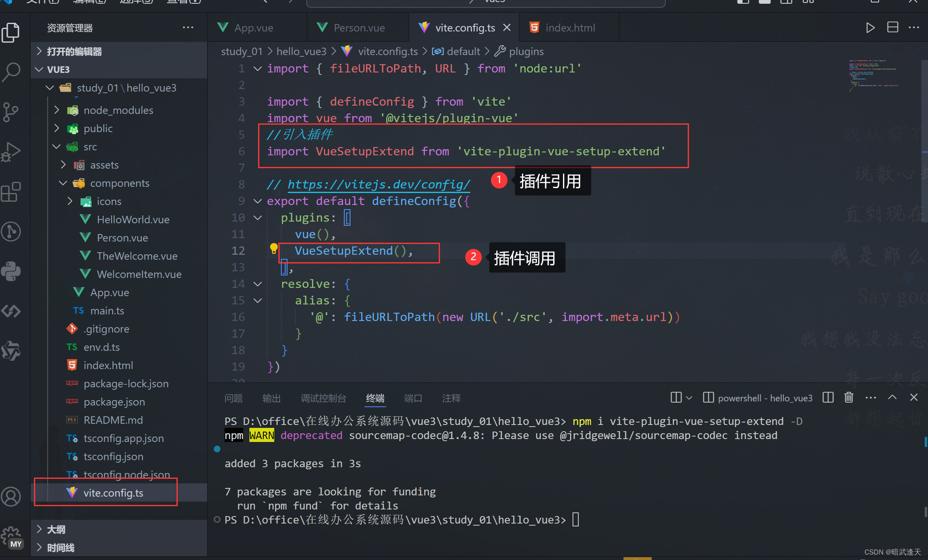Switch to the index.html editor tab
The height and width of the screenshot is (560, 928).
[570, 28]
